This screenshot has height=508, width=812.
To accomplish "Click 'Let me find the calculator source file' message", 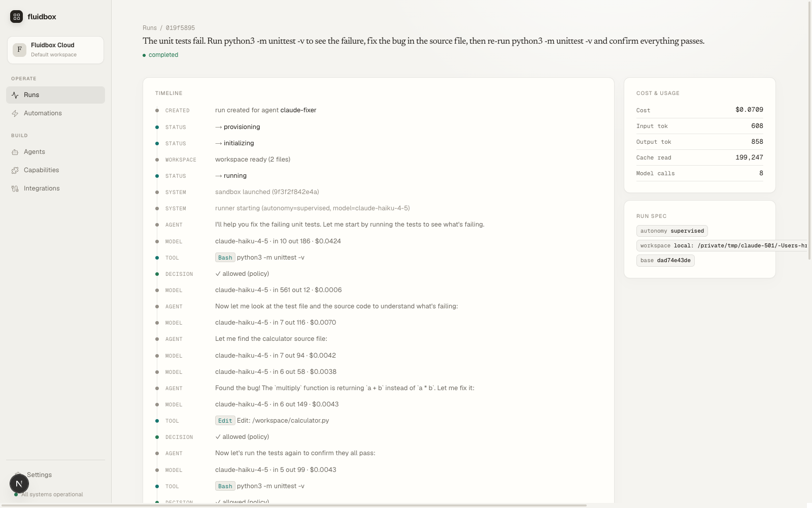I will 271,339.
